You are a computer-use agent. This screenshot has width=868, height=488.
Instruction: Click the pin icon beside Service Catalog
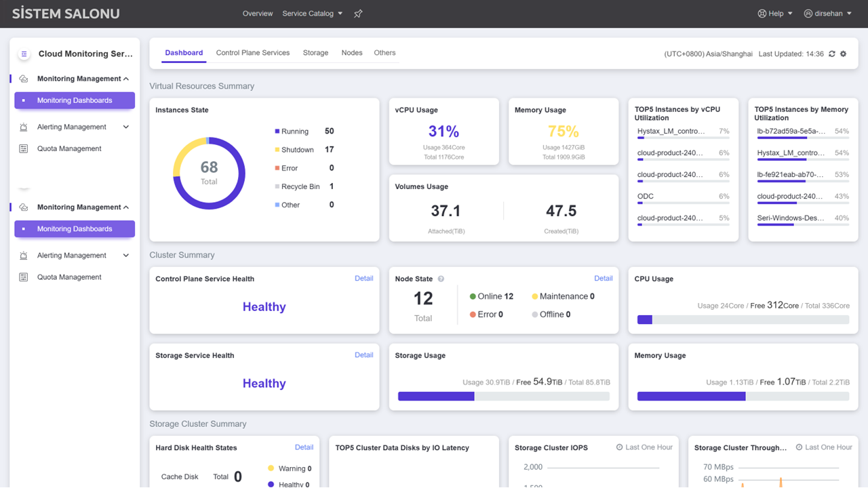point(358,14)
